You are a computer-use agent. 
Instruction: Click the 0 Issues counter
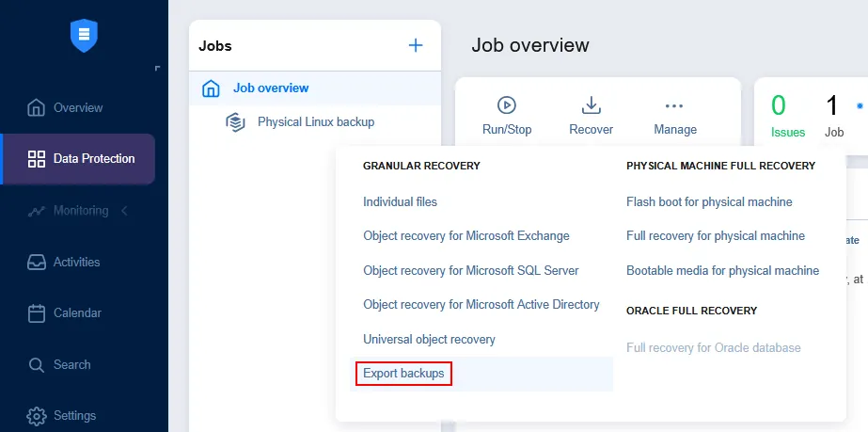(x=788, y=116)
